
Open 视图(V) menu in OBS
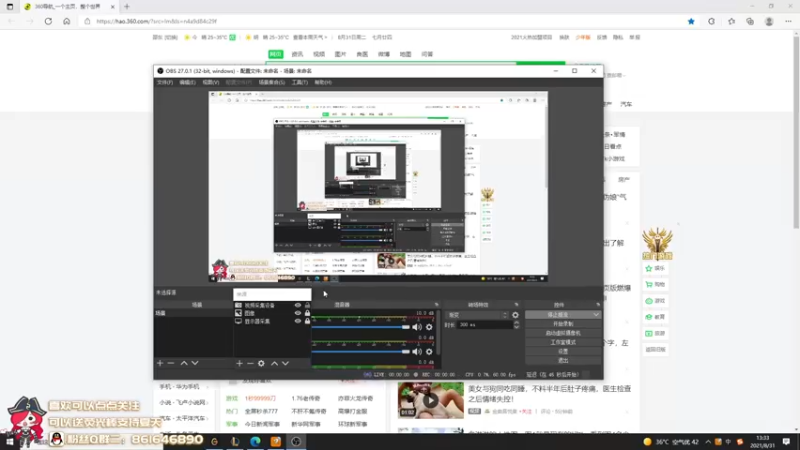pyautogui.click(x=211, y=82)
